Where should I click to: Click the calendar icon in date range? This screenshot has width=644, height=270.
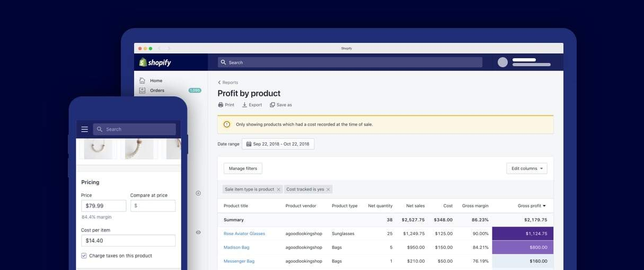tap(249, 144)
